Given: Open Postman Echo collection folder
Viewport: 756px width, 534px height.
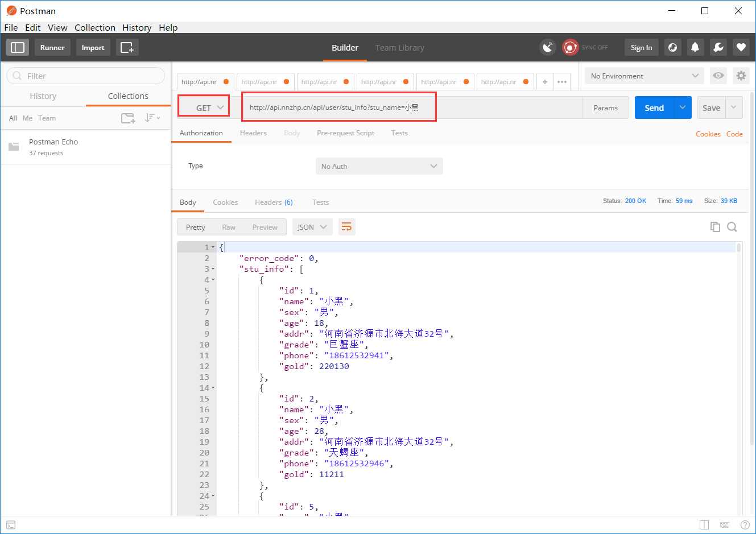Looking at the screenshot, I should coord(85,147).
